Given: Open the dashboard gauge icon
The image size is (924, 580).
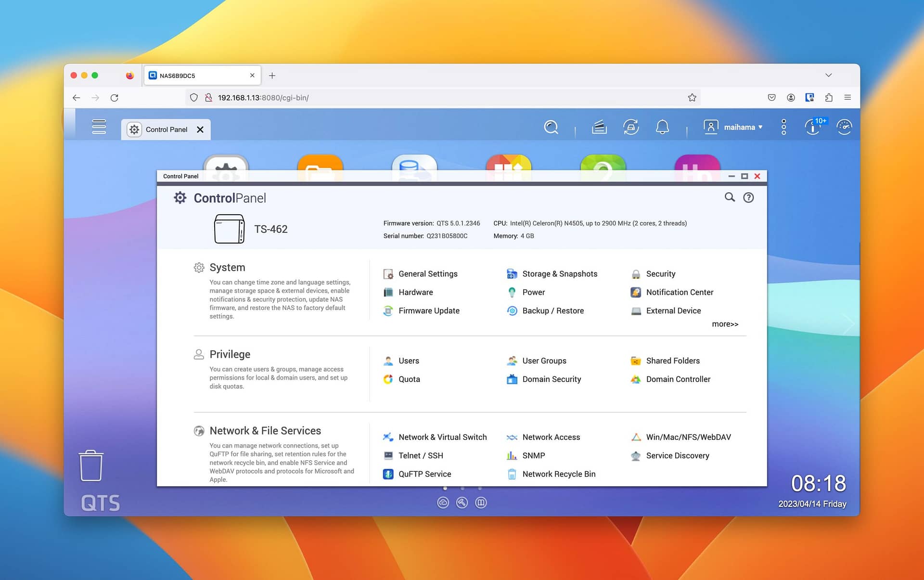Looking at the screenshot, I should pyautogui.click(x=844, y=127).
